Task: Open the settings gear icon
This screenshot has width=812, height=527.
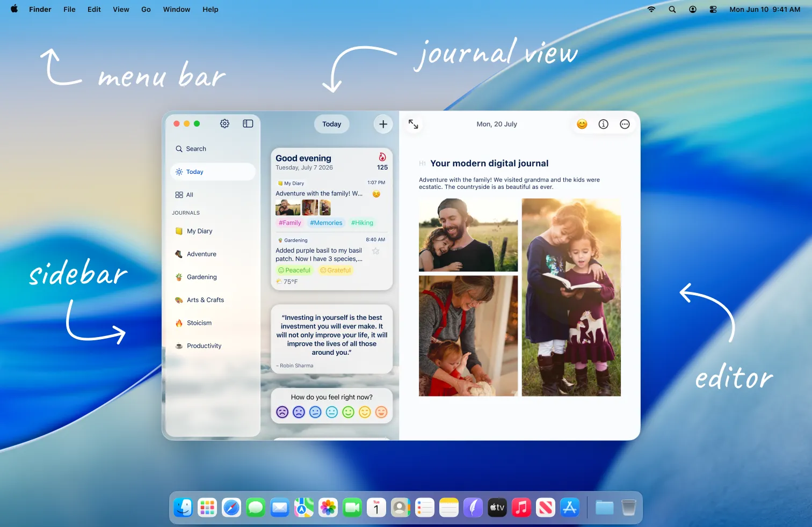Action: coord(224,123)
